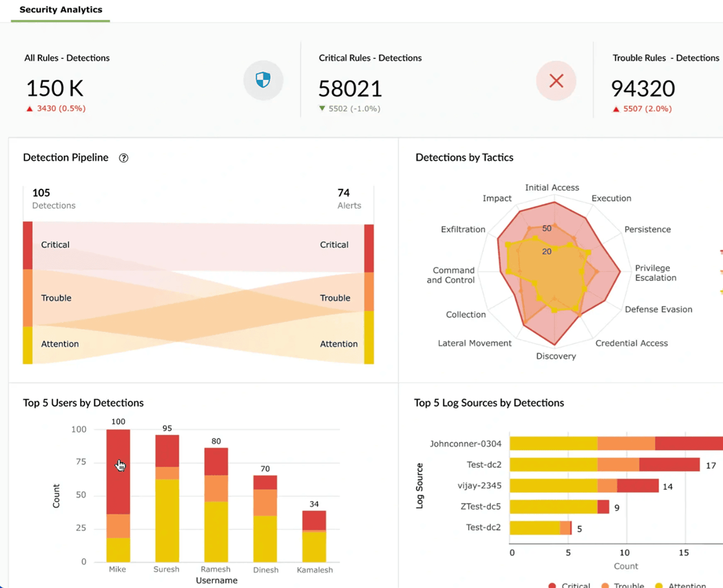Click the Credential Access radar axis label
This screenshot has width=723, height=588.
coord(631,343)
